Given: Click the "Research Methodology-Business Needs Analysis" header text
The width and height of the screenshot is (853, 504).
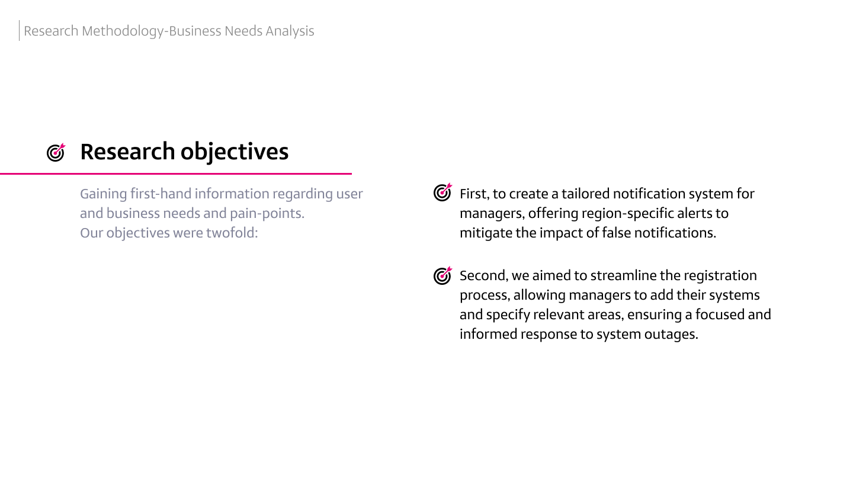Looking at the screenshot, I should tap(169, 31).
